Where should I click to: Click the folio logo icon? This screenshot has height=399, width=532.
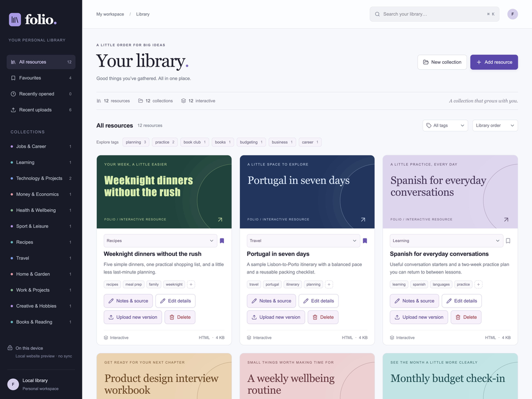15,20
